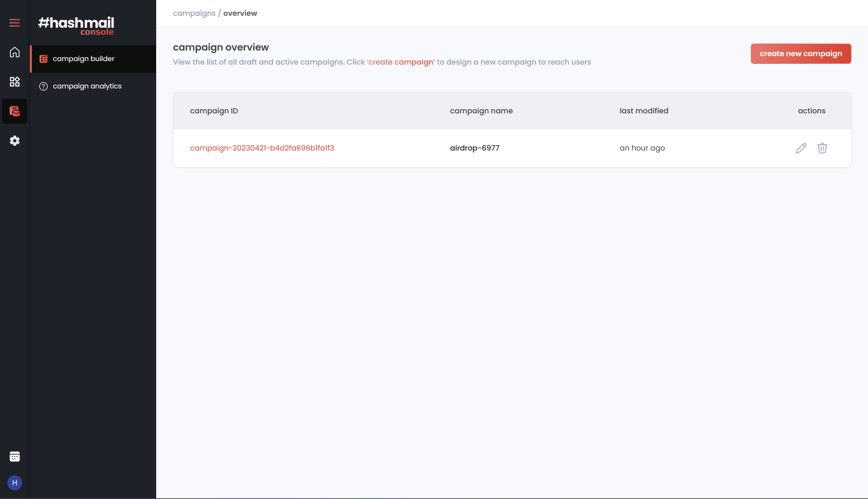The image size is (868, 499).
Task: Open the apps grid sidebar icon
Action: [x=14, y=82]
